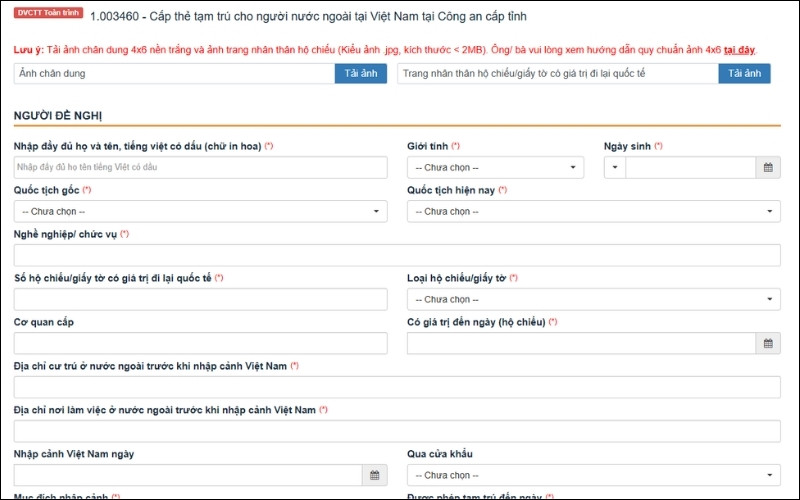The height and width of the screenshot is (500, 800).
Task: Click calendar icon for Có giá trị đến ngày
Action: [768, 343]
